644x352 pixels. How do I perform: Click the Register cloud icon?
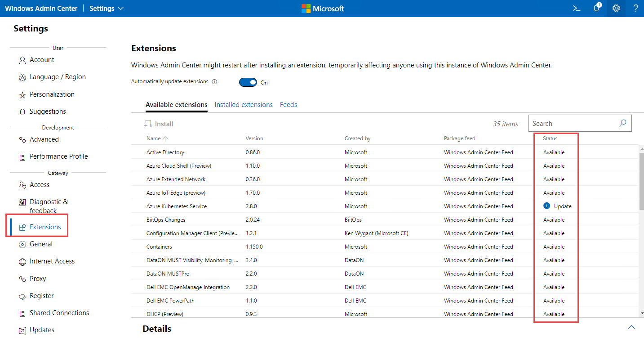(x=22, y=296)
